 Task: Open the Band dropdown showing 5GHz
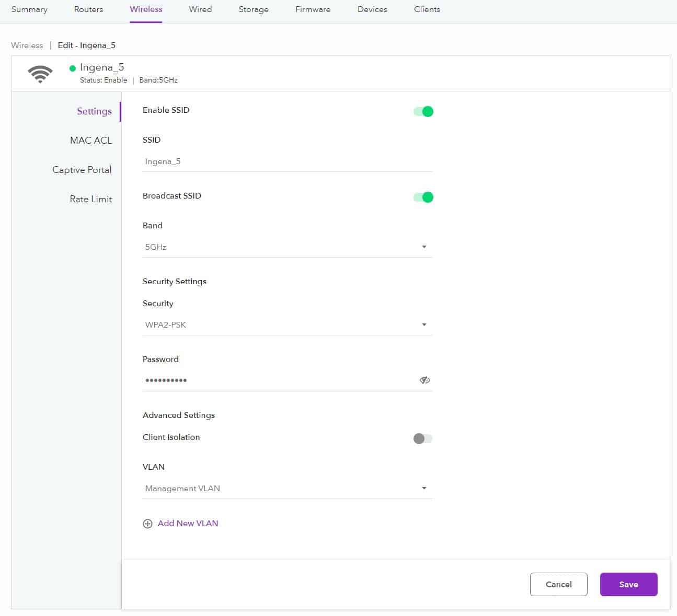(x=287, y=247)
